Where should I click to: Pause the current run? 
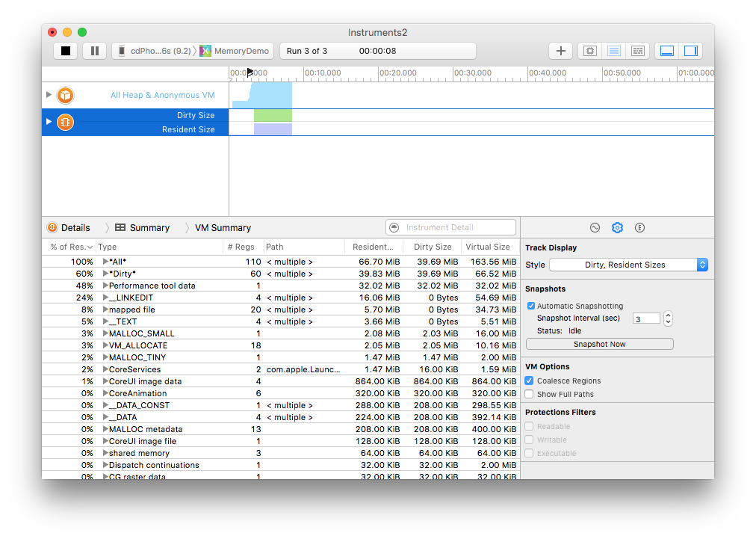point(94,51)
